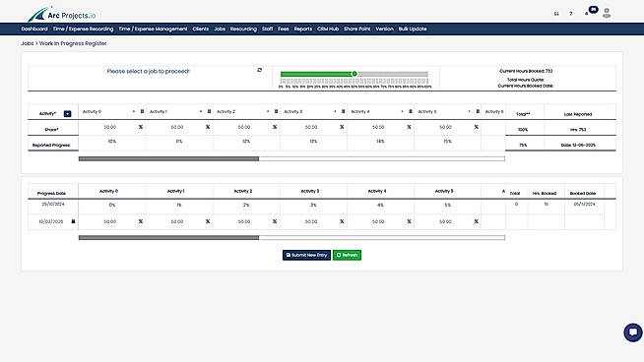Viewport: 644px width, 362px height.
Task: Open the chat bubble widget
Action: (x=632, y=332)
